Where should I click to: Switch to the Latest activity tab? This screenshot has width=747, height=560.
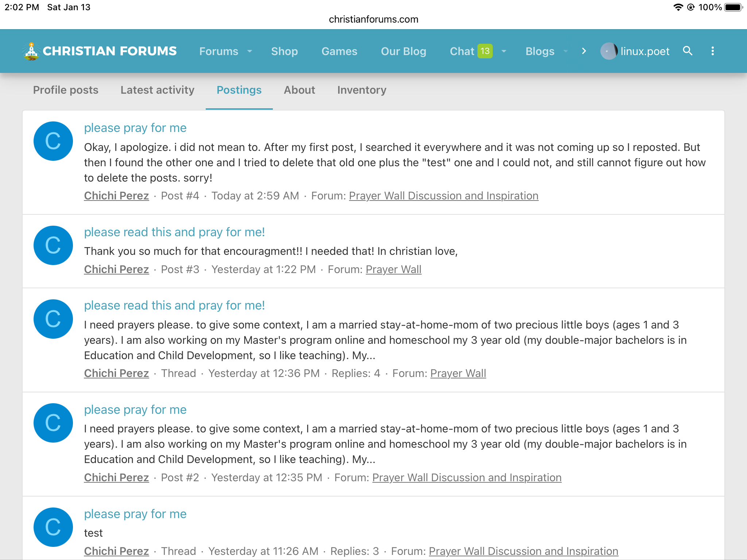(157, 90)
